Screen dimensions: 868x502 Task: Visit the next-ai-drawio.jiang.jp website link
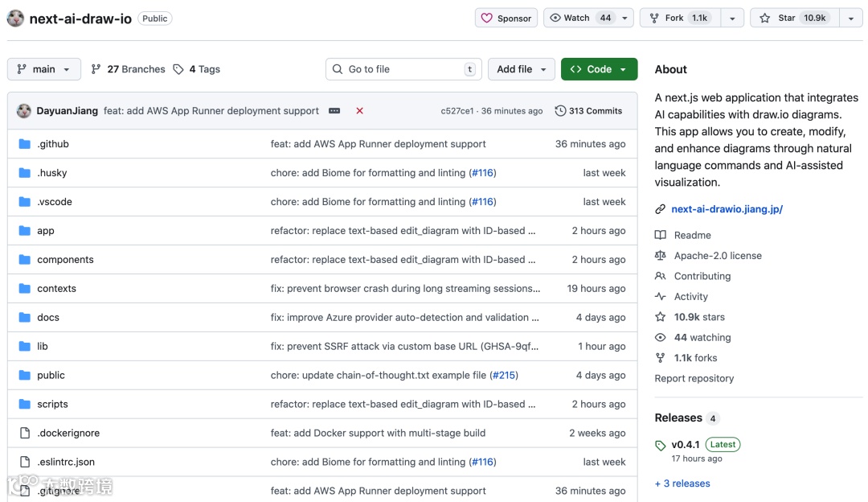(727, 209)
